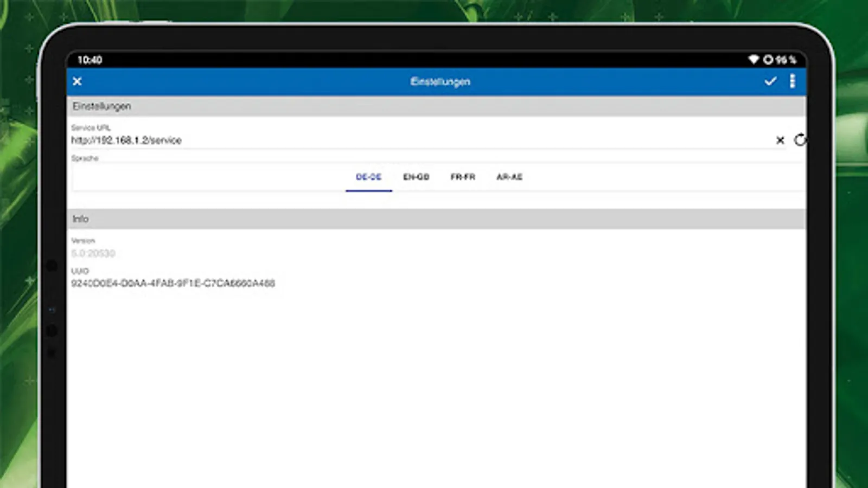
Task: Close the Einstellungen screen with the X icon
Action: click(77, 81)
